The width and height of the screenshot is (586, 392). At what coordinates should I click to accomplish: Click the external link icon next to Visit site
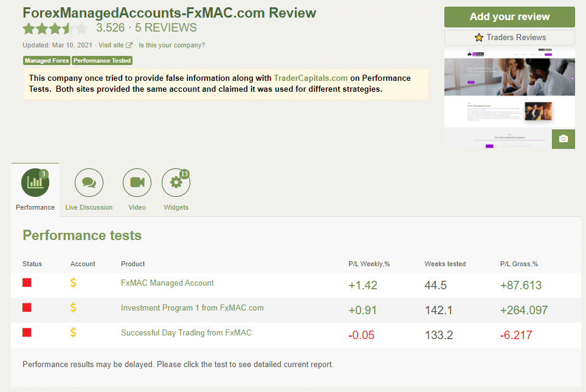tap(129, 44)
